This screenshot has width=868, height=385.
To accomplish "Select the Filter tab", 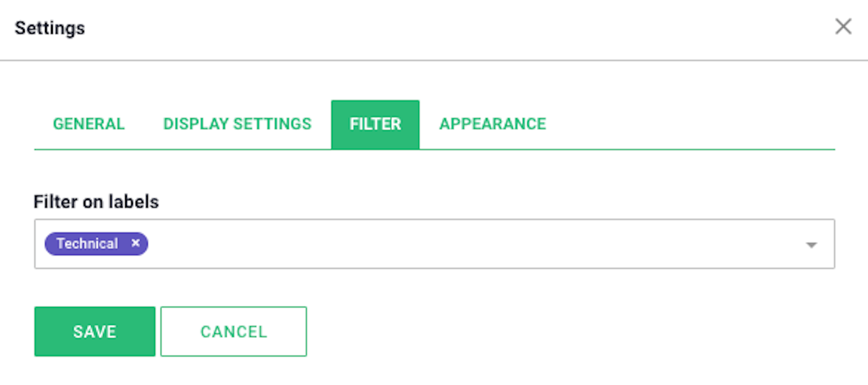I will point(375,124).
